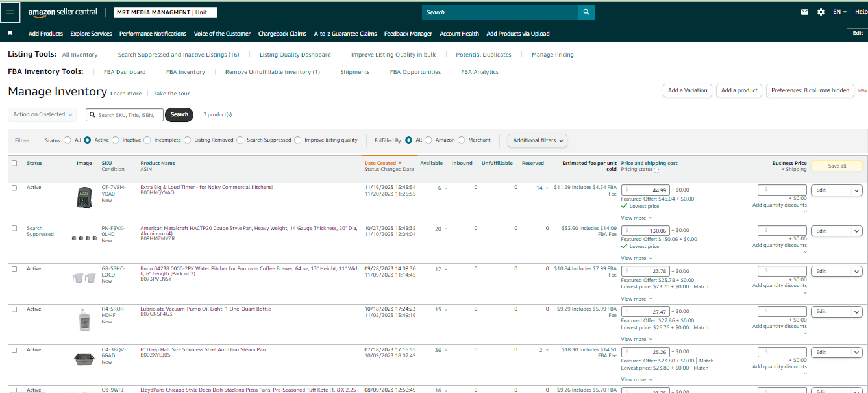Sort by Date Created column

[x=383, y=163]
